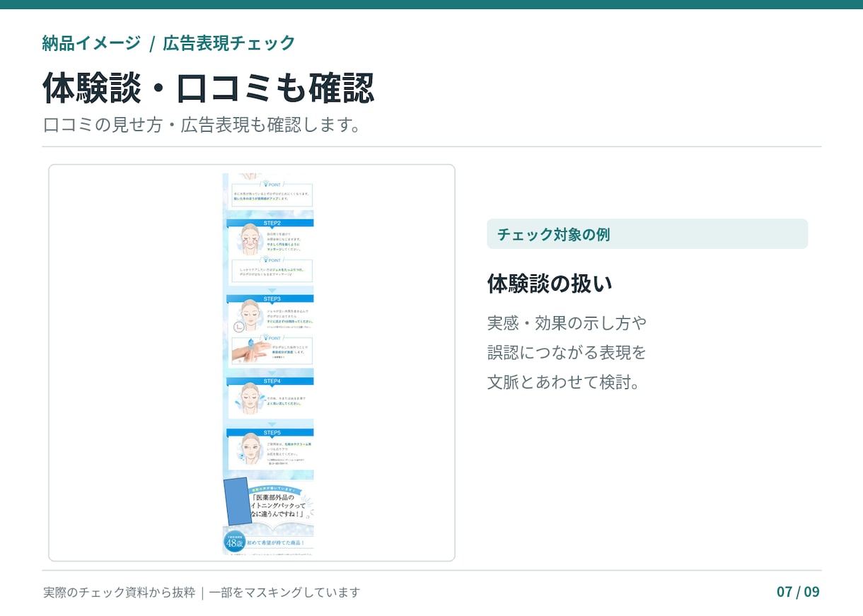This screenshot has height=616, width=863.
Task: Click the page number 07 / 09
Action: (x=798, y=592)
